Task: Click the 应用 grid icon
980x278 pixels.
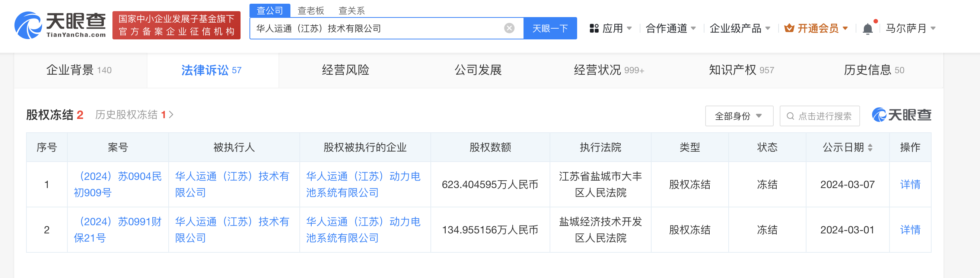Action: 594,29
